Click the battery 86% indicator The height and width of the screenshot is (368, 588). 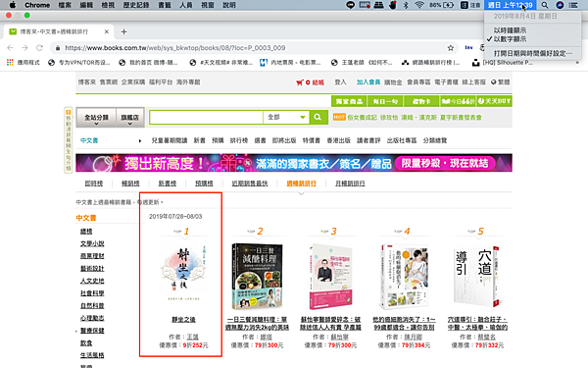point(441,5)
